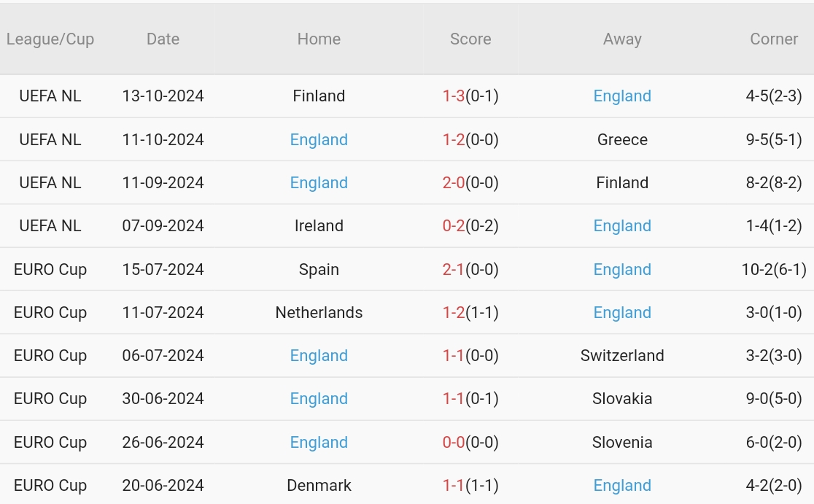Select the Greece away team cell
Image resolution: width=814 pixels, height=504 pixels.
(622, 139)
